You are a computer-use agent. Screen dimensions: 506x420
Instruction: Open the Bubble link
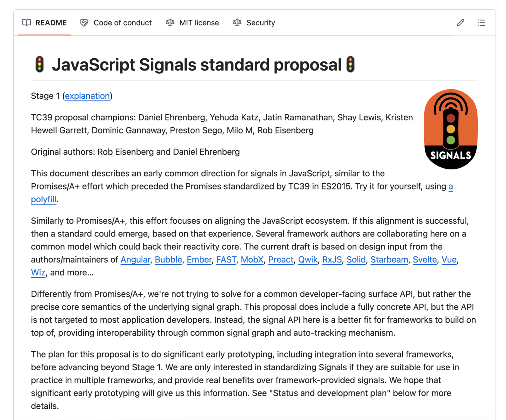point(168,259)
